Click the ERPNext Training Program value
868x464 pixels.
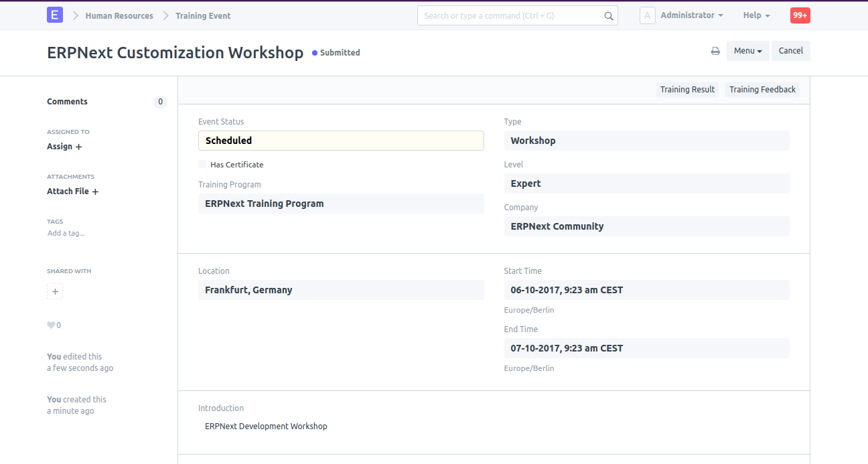coord(341,204)
